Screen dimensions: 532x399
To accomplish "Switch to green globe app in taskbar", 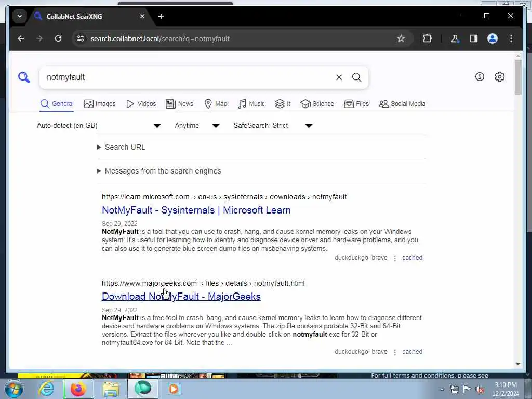I will pos(142,389).
